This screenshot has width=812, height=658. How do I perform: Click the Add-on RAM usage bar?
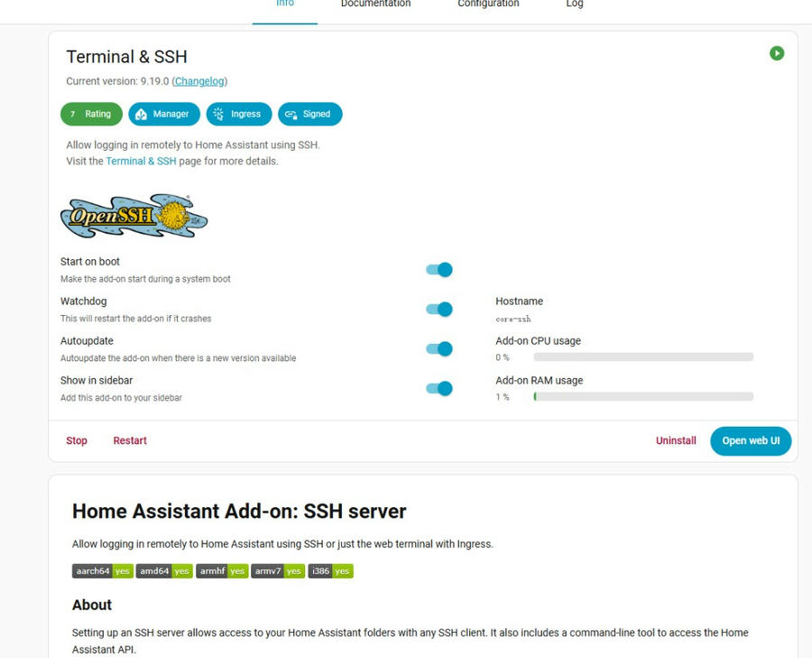643,396
